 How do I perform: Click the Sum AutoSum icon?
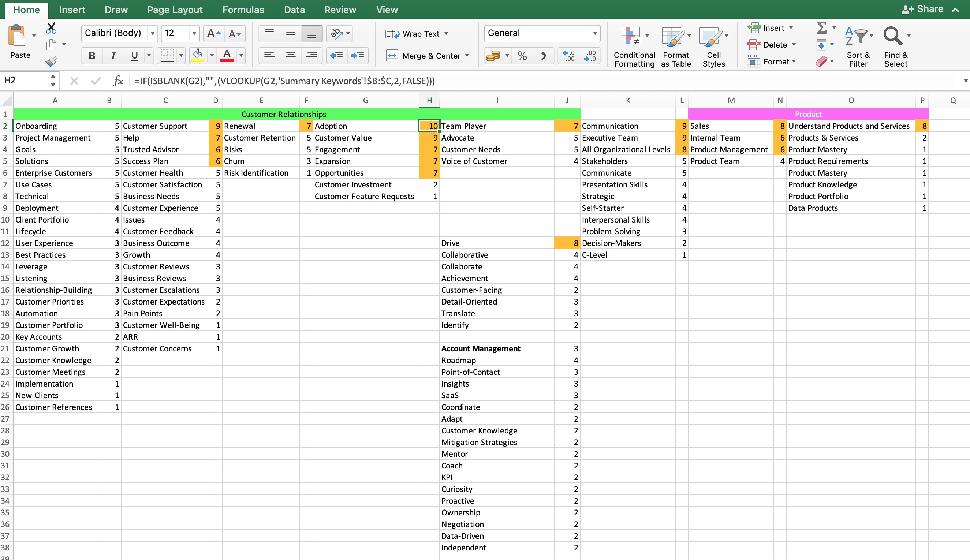click(x=821, y=28)
